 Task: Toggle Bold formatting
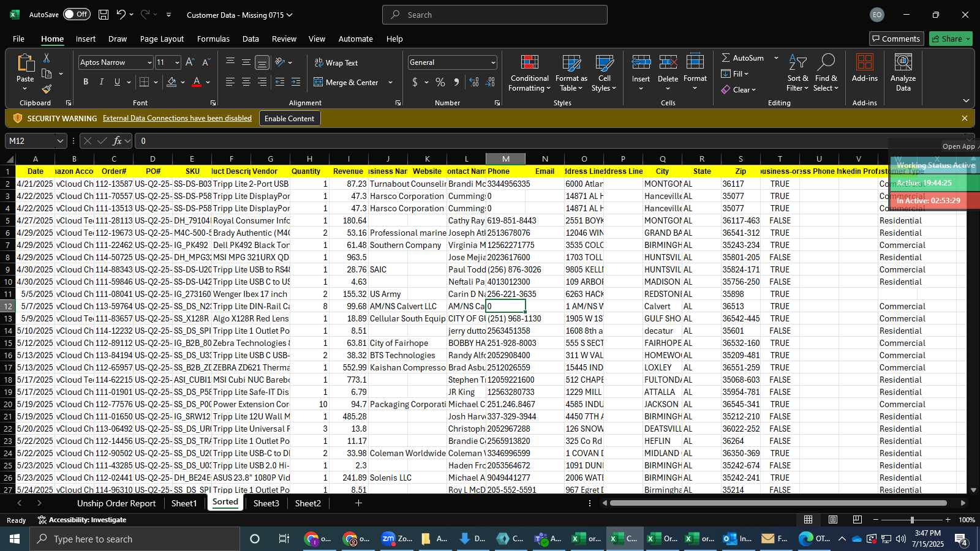(86, 82)
